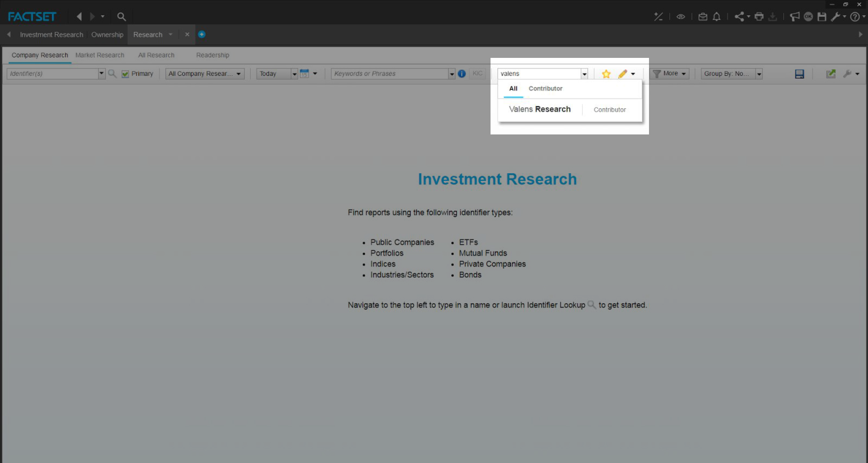Click the Identifier Lookup magnifier in instructions text
The image size is (868, 463).
(x=592, y=305)
